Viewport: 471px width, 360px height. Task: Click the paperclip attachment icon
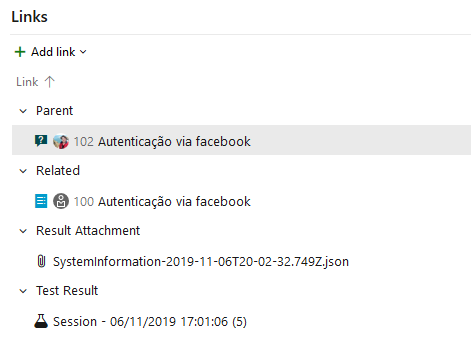41,261
